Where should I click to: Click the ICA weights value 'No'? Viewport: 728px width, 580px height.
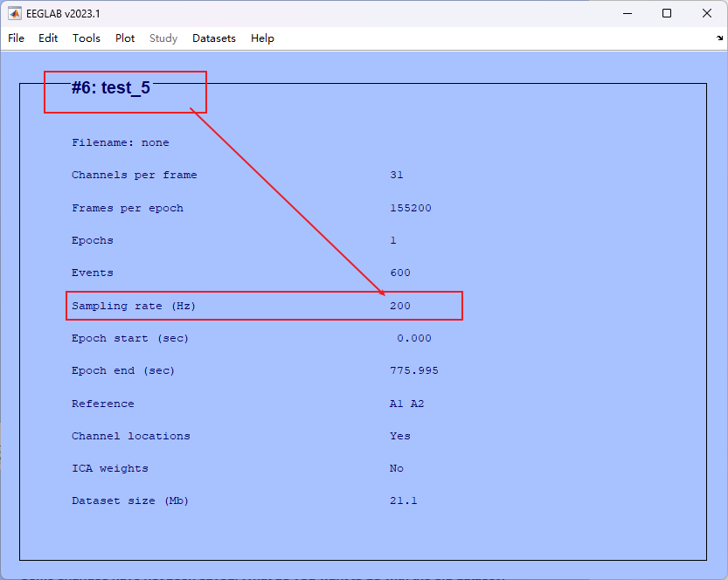pyautogui.click(x=397, y=469)
